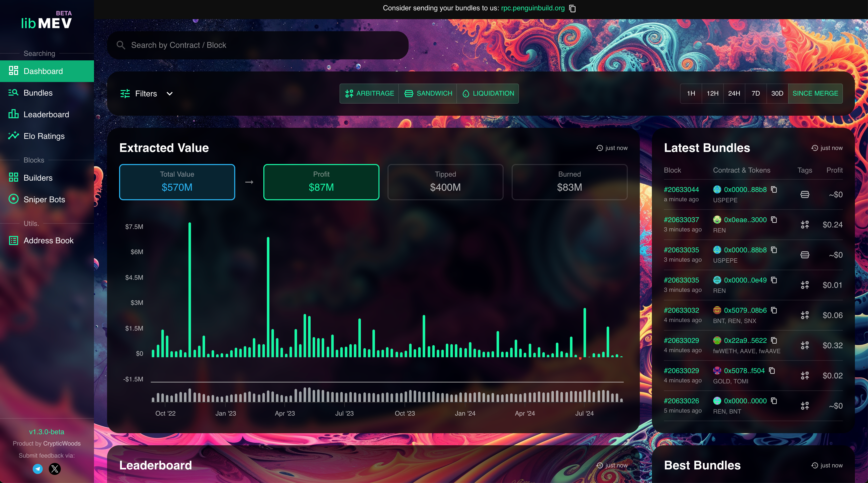
Task: Toggle the ARBITRAGE filter
Action: [x=369, y=93]
